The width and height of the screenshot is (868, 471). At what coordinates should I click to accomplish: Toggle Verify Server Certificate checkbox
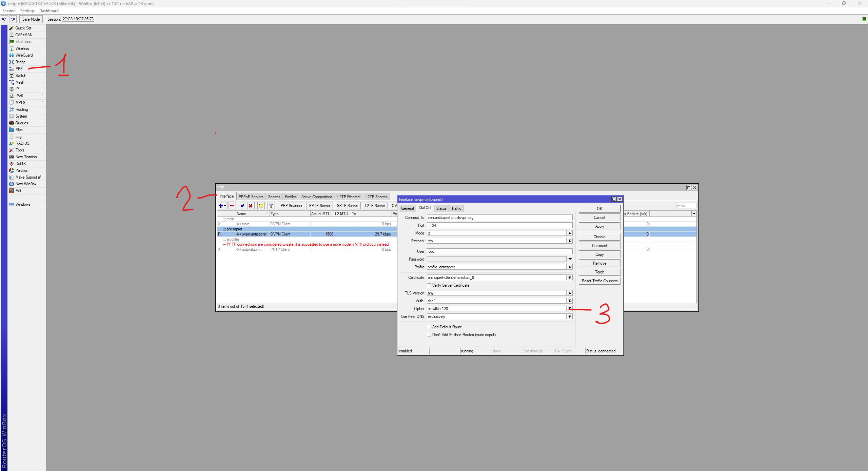429,285
